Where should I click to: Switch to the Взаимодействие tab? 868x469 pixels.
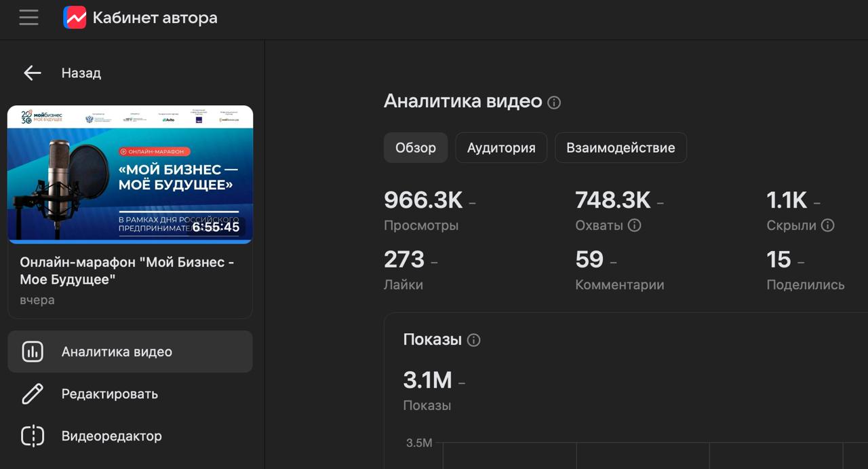tap(620, 147)
